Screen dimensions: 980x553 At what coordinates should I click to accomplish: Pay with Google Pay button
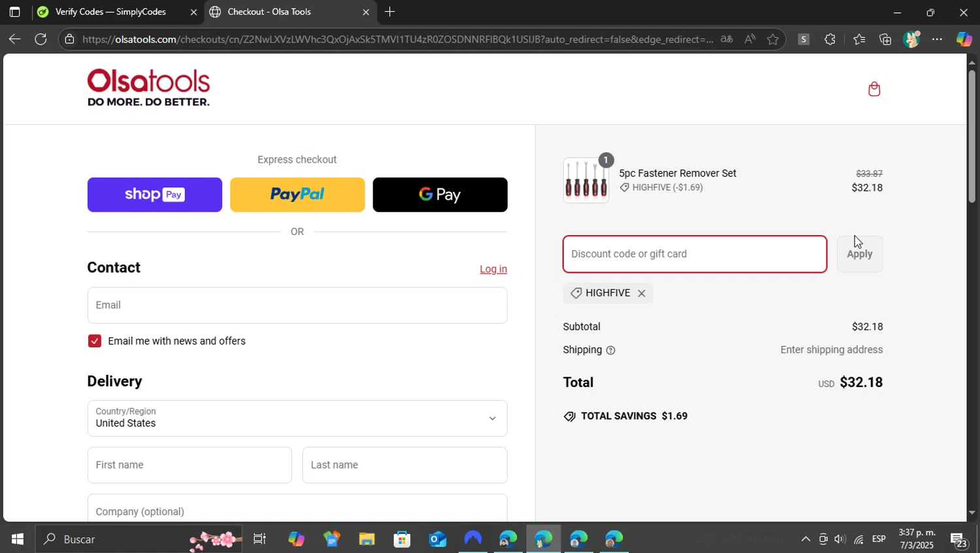point(440,195)
